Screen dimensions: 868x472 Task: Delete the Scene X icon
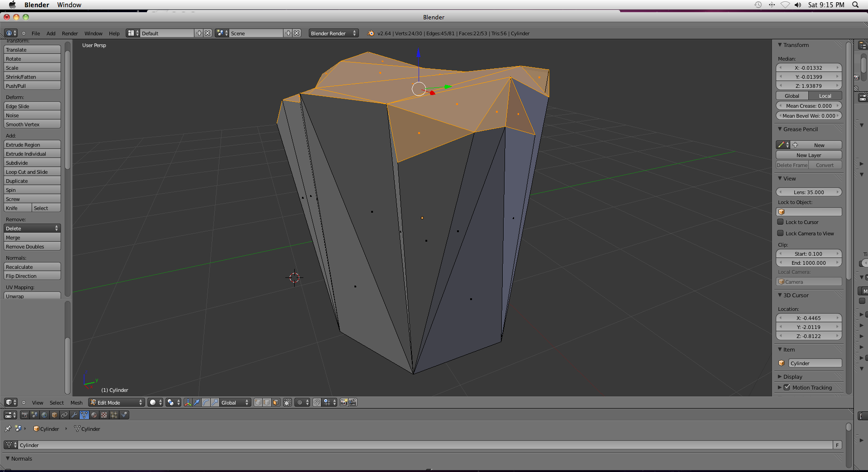click(x=297, y=33)
